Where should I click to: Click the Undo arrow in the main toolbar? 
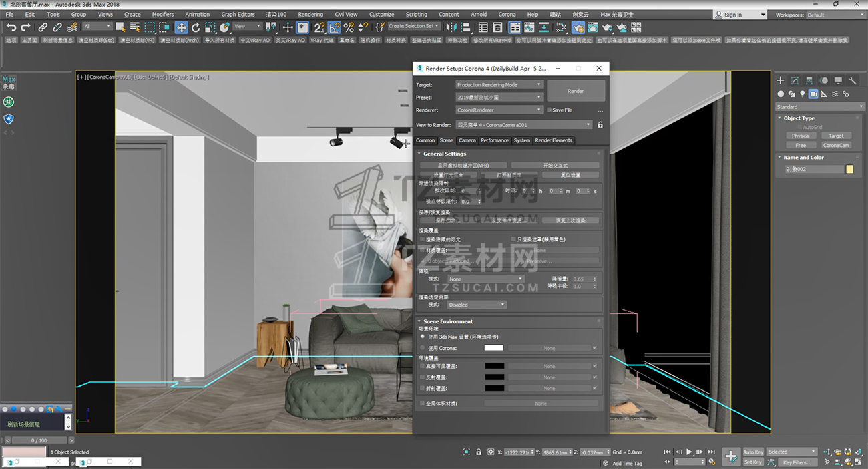[11, 27]
